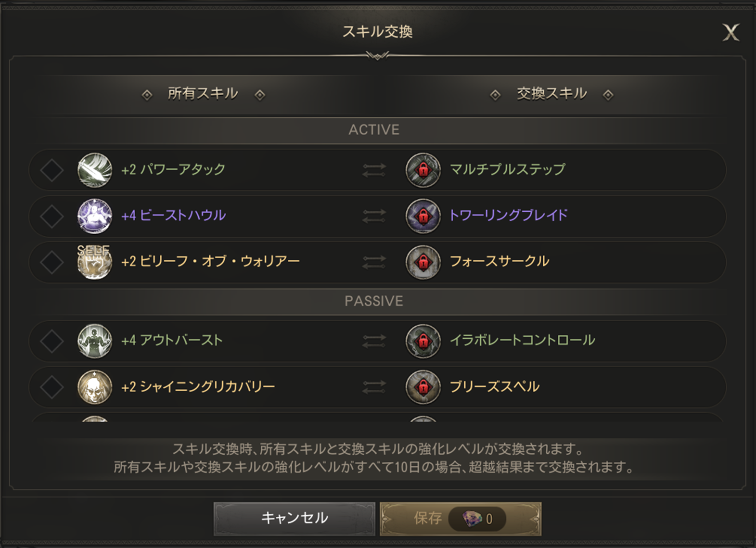
Task: Click the locked マルチプルステップ skill icon
Action: (x=423, y=170)
